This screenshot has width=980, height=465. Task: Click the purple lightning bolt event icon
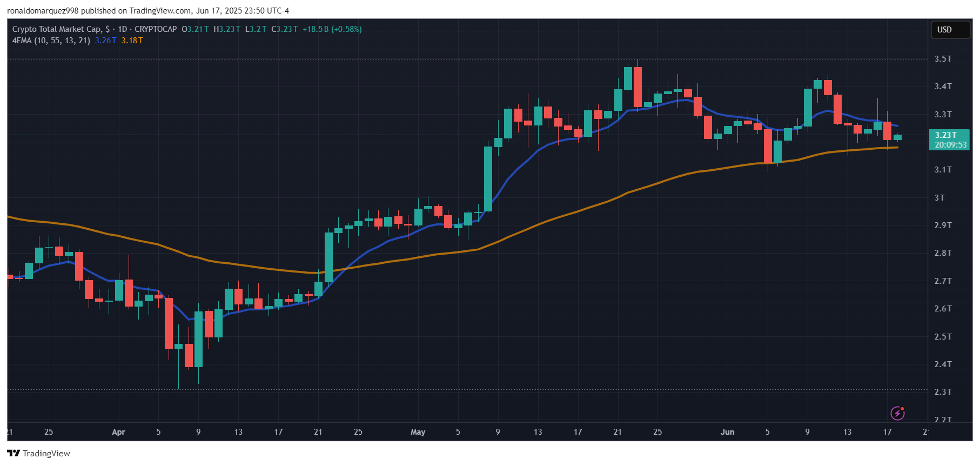coord(897,413)
